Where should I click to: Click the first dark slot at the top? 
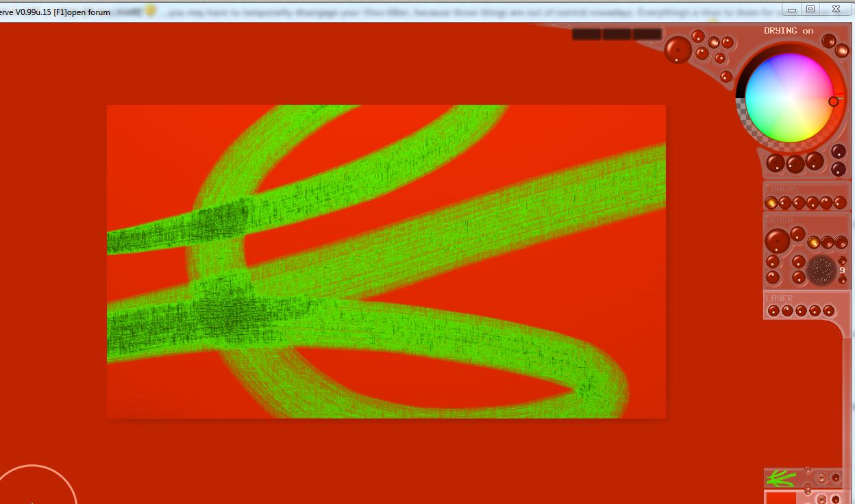coord(586,34)
